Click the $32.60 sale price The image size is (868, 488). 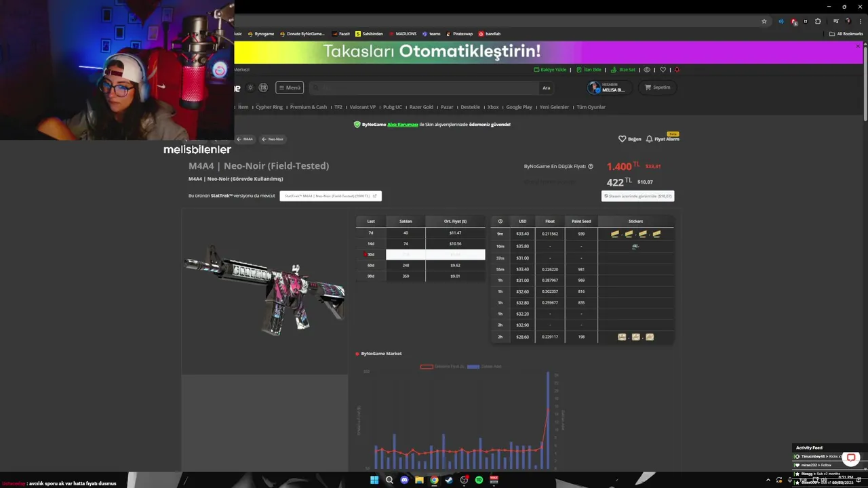(522, 291)
